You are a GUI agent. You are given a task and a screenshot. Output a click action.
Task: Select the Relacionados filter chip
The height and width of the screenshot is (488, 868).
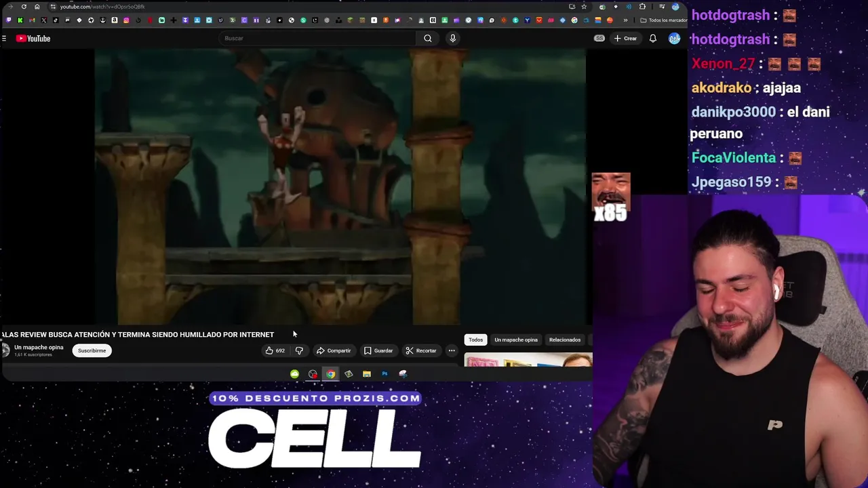coord(565,340)
